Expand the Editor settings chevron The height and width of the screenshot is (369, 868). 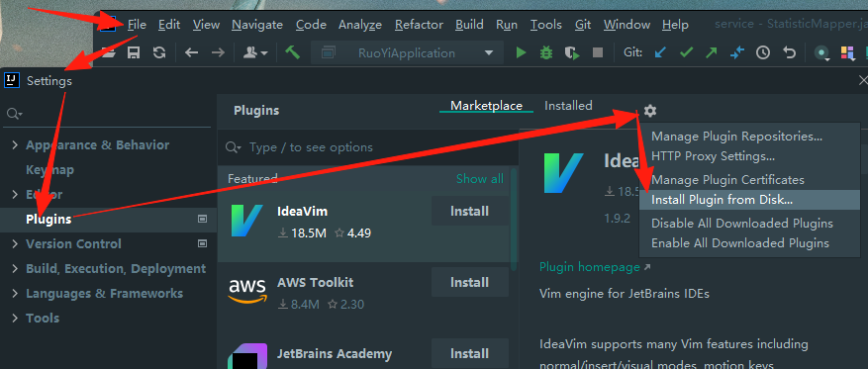pos(15,194)
